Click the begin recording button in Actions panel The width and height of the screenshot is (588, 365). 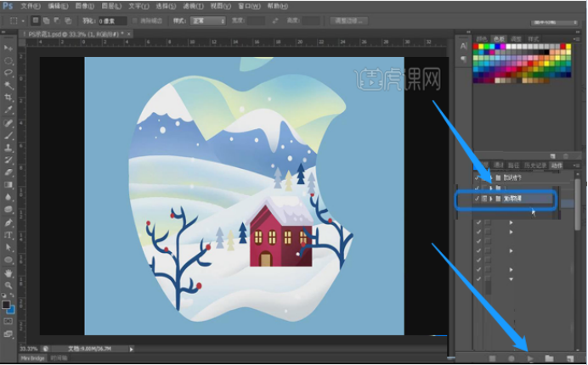pos(512,358)
